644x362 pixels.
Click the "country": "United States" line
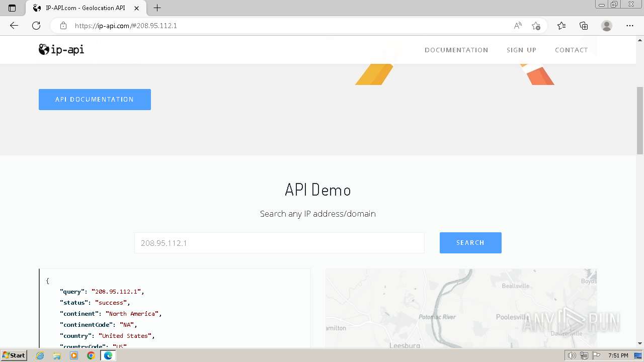[107, 336]
